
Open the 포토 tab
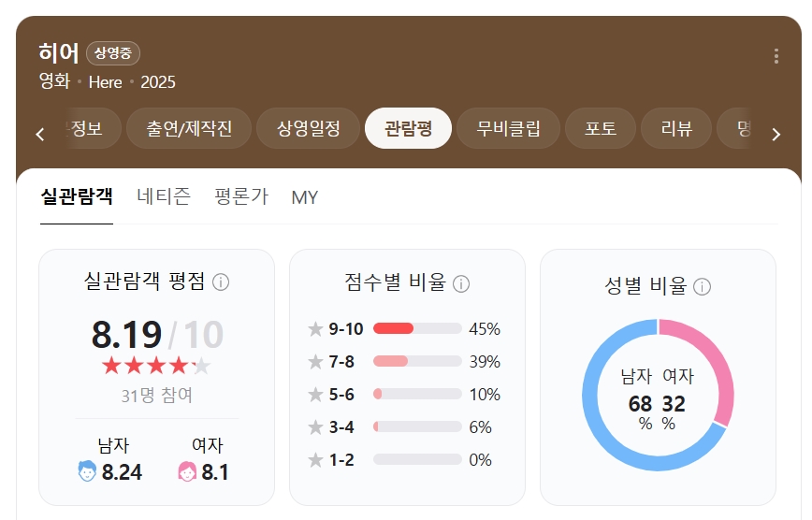click(601, 128)
